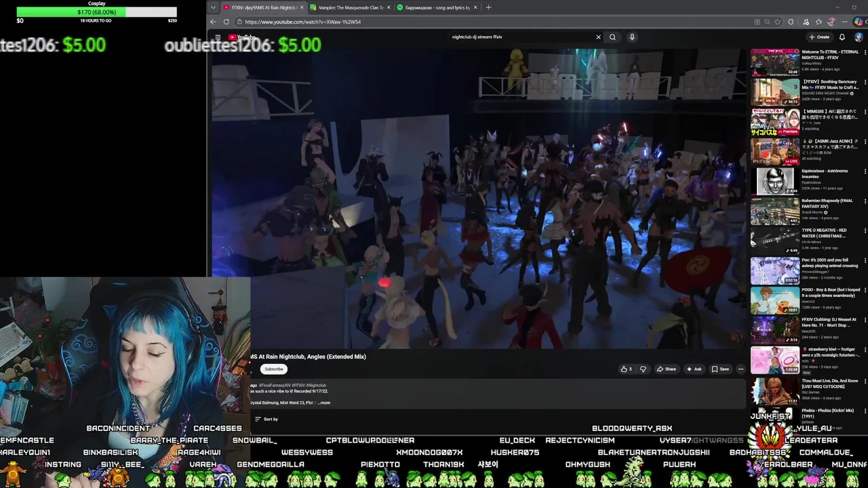Close the Баррикадная lyrics tab
The height and width of the screenshot is (488, 868).
(x=475, y=7)
